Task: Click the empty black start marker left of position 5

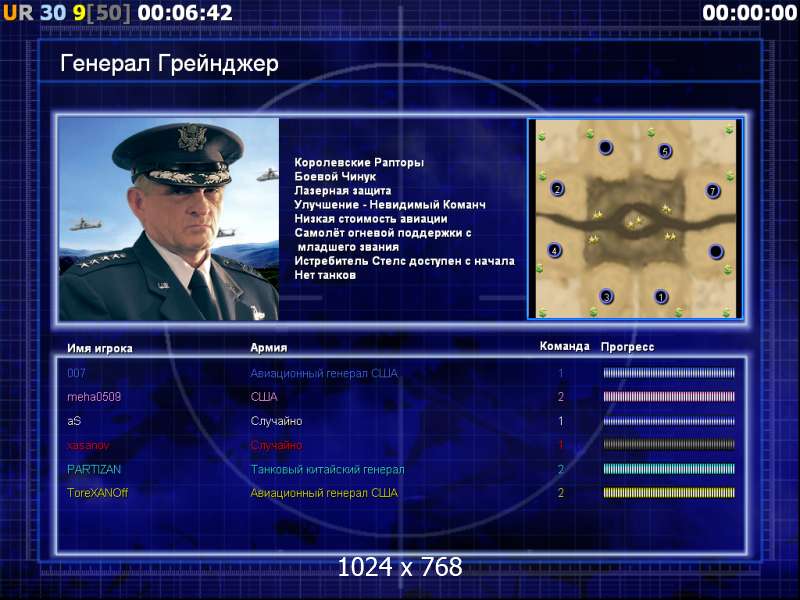Action: click(606, 147)
